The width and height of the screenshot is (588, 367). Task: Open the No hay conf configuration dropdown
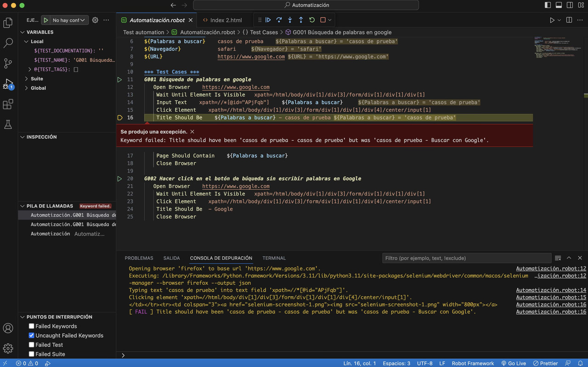tap(68, 20)
